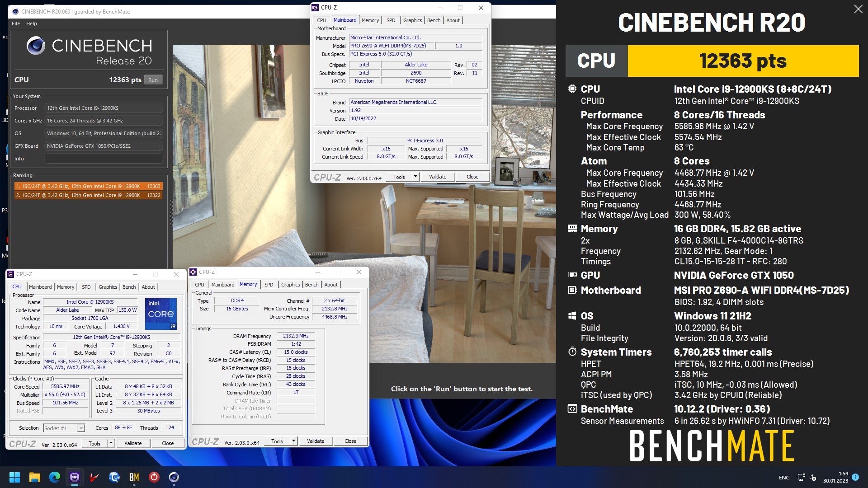868x488 pixels.
Task: Launch Microsoft Edge from the taskbar
Action: point(55,477)
